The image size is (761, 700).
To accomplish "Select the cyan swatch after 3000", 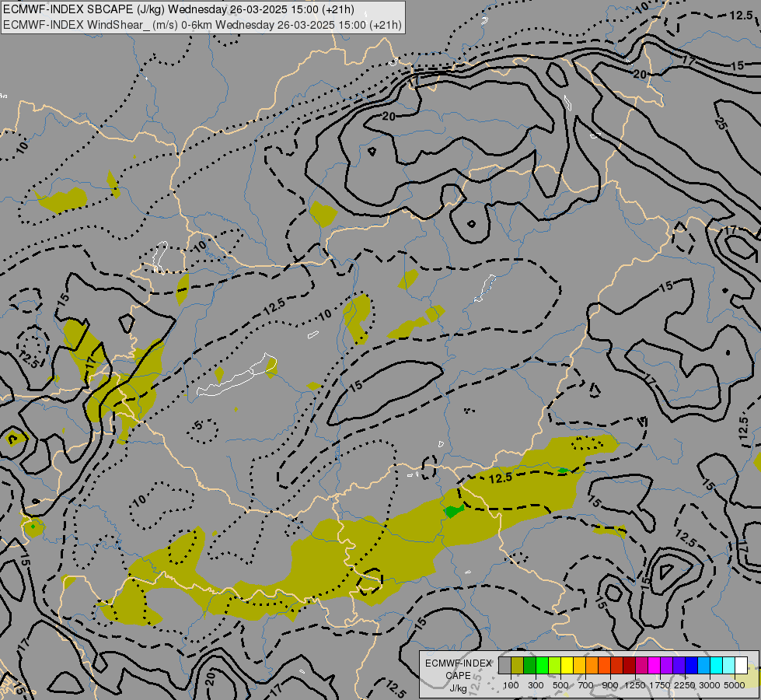I will (x=717, y=666).
